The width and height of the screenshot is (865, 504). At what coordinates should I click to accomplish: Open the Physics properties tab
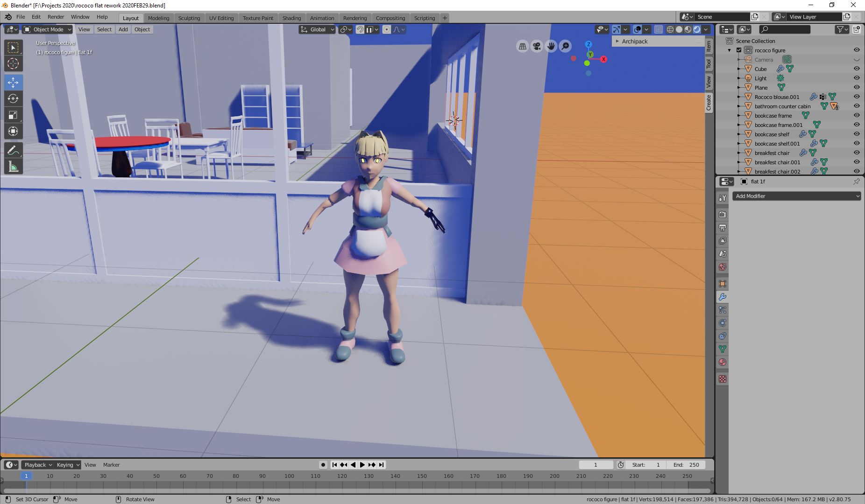click(x=723, y=323)
